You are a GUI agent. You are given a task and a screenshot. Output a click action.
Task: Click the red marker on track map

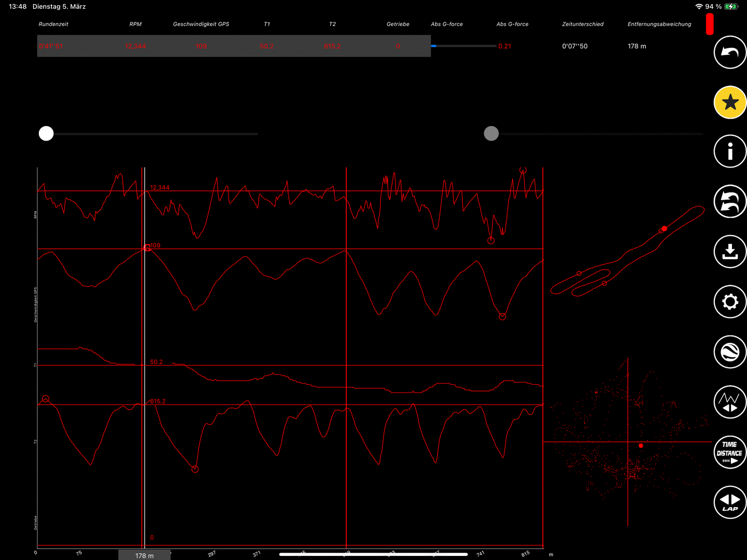click(x=665, y=229)
